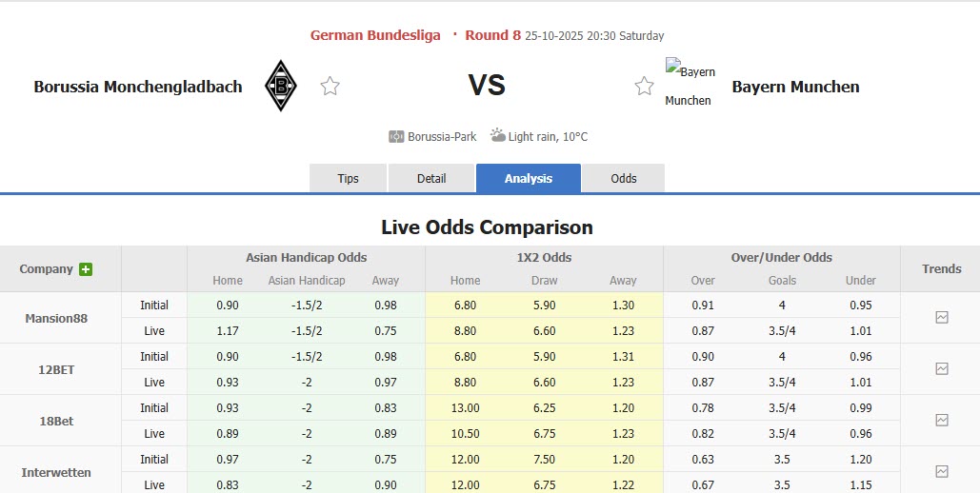Select the Analysis tab
The width and height of the screenshot is (980, 493).
coord(529,179)
